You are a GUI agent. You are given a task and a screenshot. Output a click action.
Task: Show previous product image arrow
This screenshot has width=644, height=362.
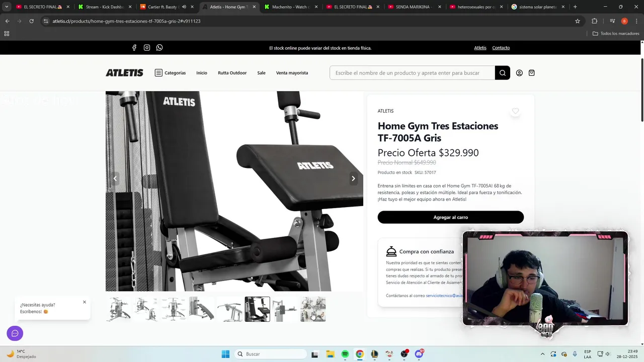click(x=115, y=178)
